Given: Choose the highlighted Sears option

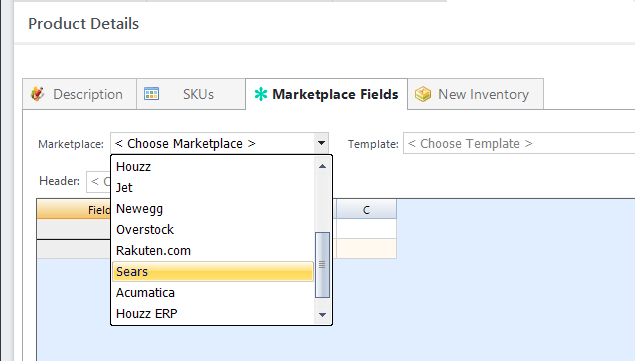Looking at the screenshot, I should (213, 271).
